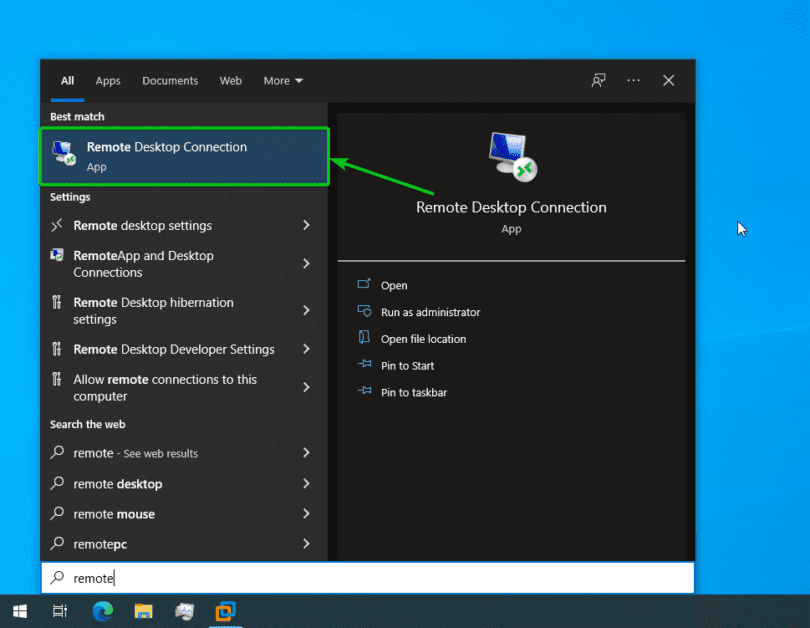The width and height of the screenshot is (810, 628).
Task: Open the Remote Desktop Connection best match
Action: coord(184,156)
